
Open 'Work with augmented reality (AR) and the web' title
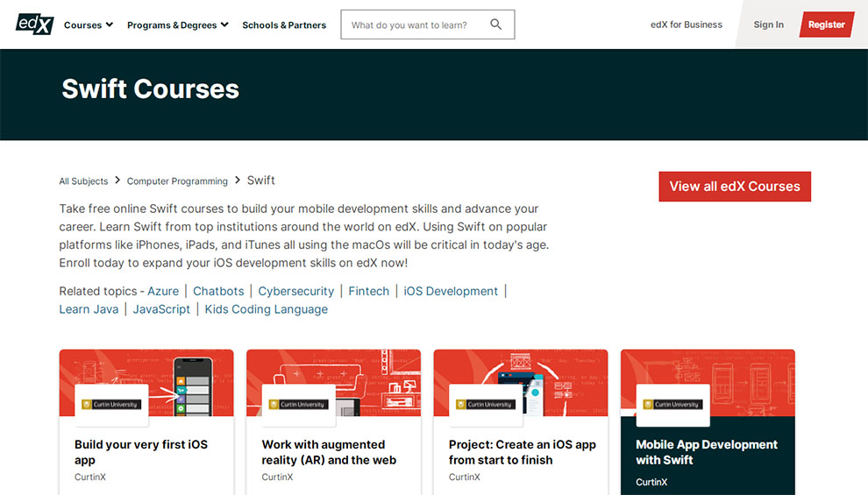tap(329, 452)
